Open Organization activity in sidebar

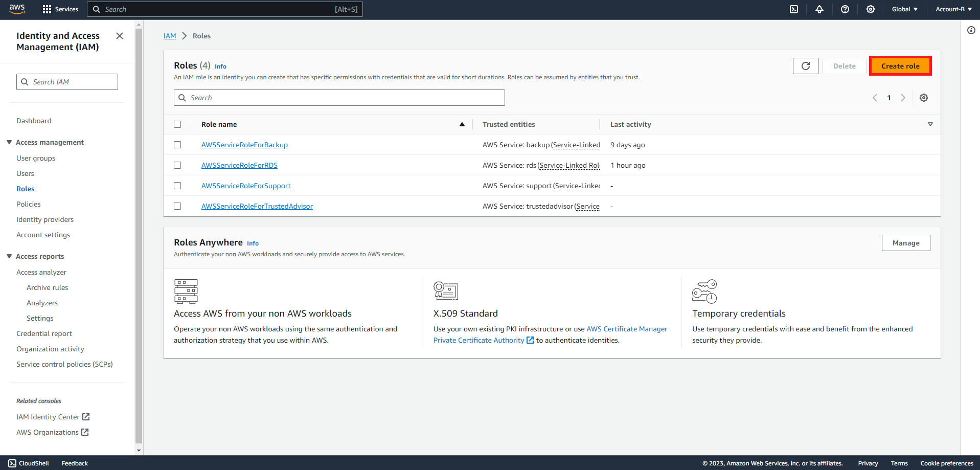coord(50,349)
